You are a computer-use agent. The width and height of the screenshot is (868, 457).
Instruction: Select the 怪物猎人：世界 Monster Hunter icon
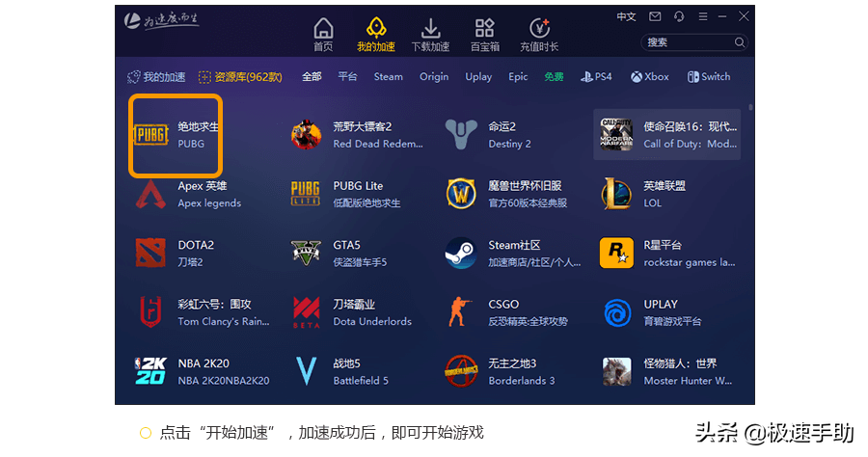(616, 371)
